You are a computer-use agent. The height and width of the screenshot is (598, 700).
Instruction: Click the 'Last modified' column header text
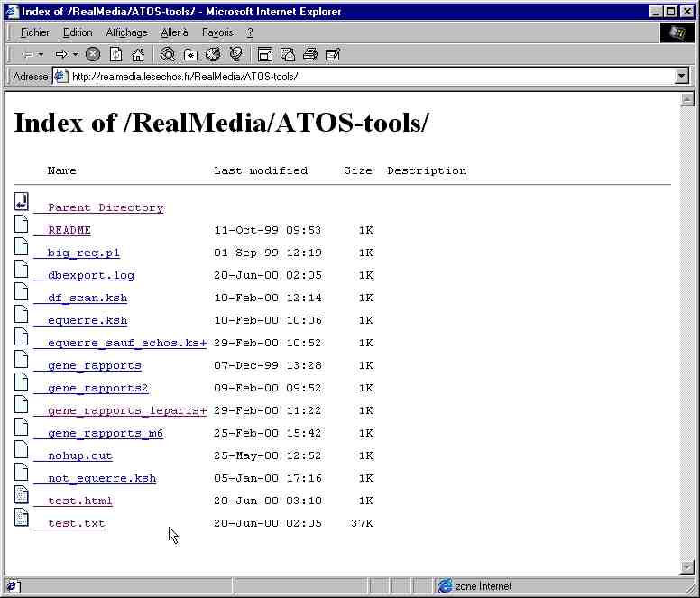pos(261,170)
